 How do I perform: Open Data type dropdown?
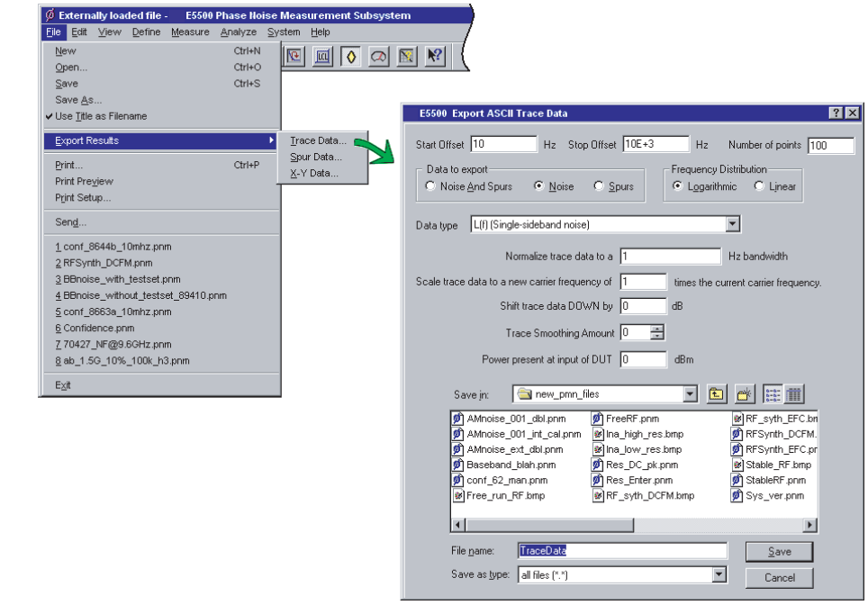click(x=733, y=224)
